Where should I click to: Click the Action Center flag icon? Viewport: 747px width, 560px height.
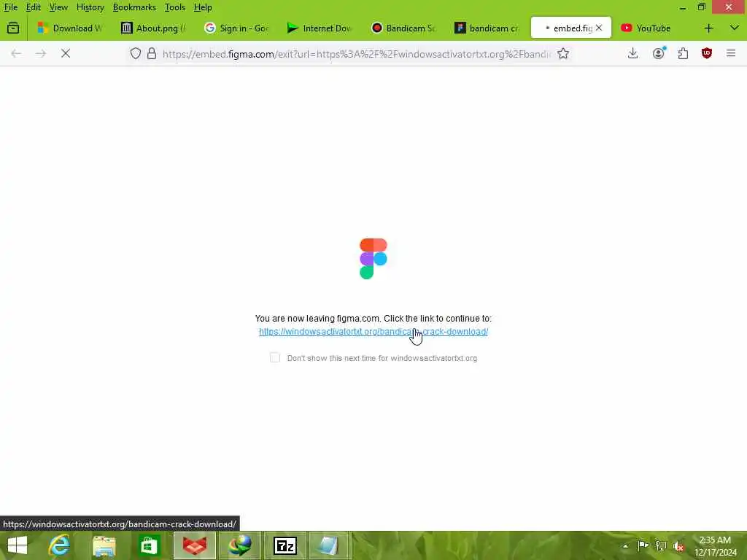click(643, 545)
